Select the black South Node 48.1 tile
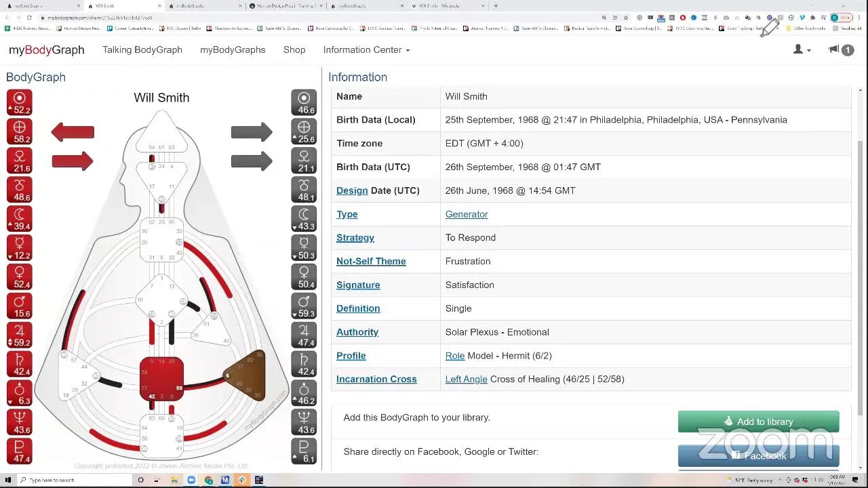Viewport: 868px width, 488px height. pos(304,190)
